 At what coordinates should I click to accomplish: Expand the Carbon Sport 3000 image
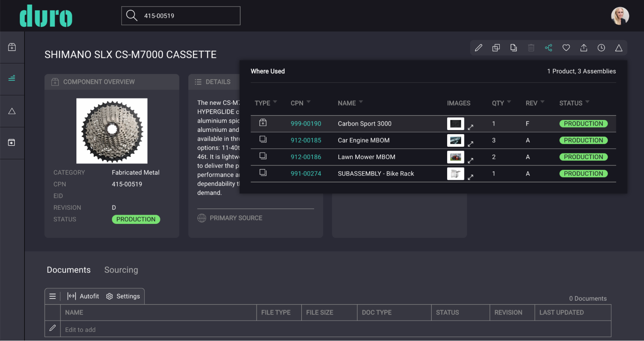tap(470, 127)
